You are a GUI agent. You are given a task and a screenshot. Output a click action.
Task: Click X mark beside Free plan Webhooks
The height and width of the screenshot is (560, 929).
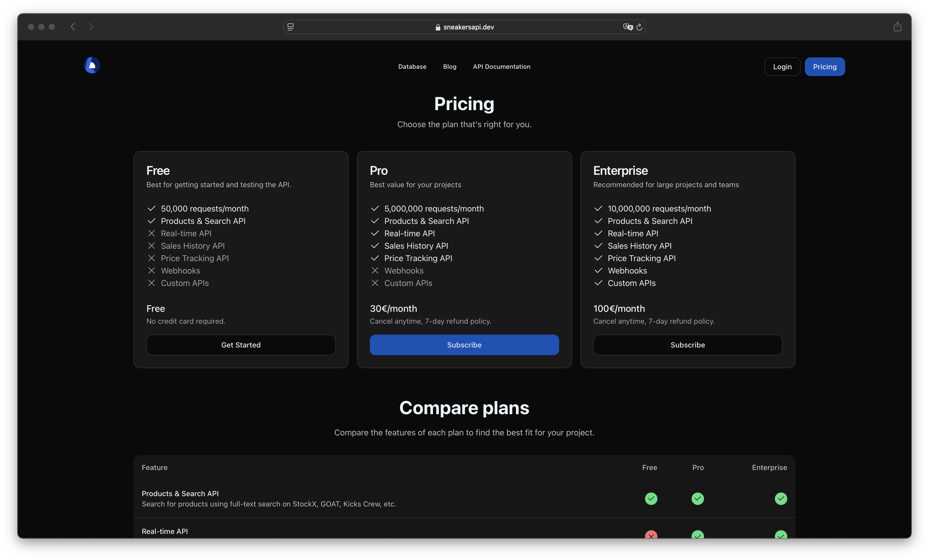tap(152, 271)
